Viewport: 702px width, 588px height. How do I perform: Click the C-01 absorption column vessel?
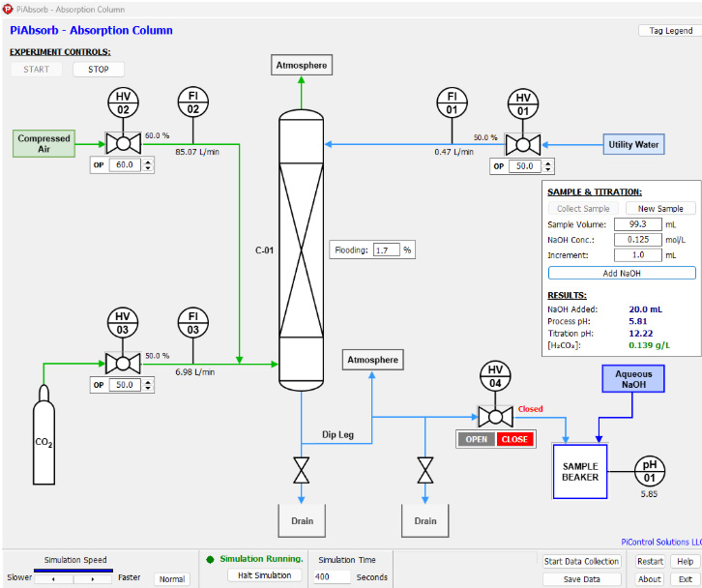click(302, 250)
